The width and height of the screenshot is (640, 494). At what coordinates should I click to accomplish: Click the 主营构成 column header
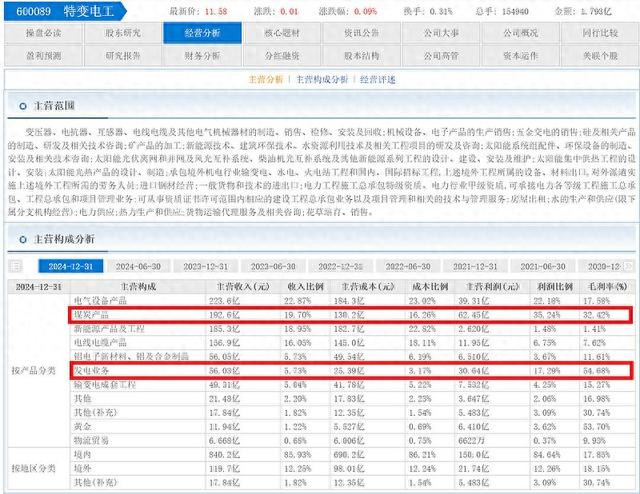pyautogui.click(x=138, y=287)
